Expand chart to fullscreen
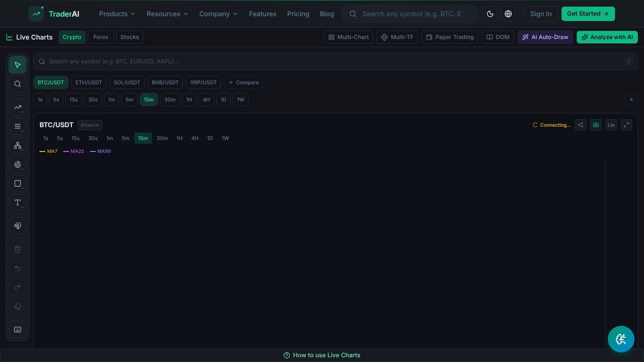Screen dimensions: 644x362 pos(626,125)
